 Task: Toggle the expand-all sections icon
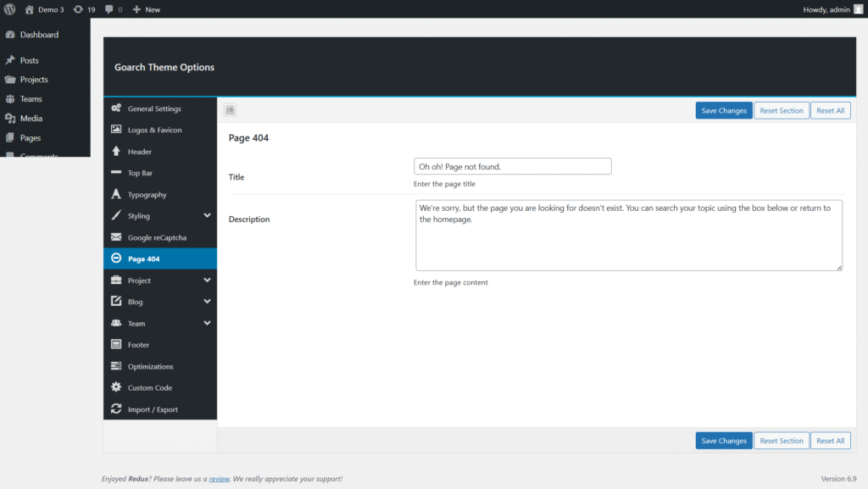(x=231, y=110)
